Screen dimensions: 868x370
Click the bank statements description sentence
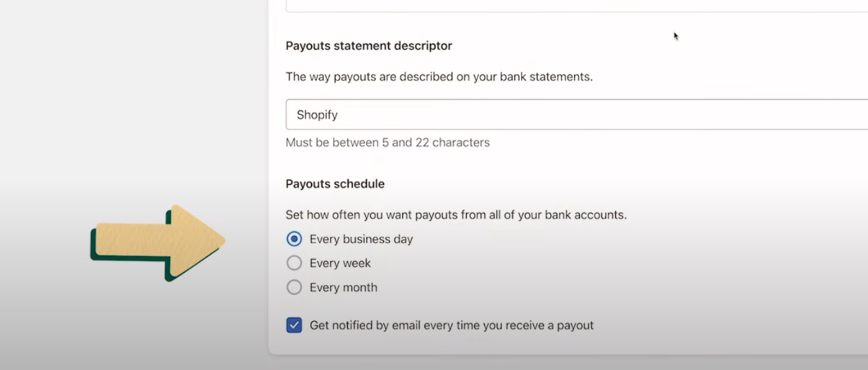coord(438,77)
